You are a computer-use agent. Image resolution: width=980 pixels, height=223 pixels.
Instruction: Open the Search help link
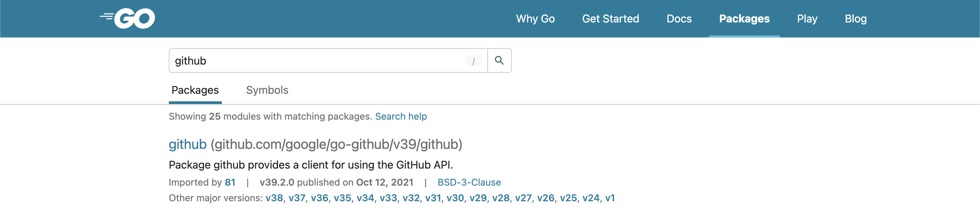coord(401,116)
